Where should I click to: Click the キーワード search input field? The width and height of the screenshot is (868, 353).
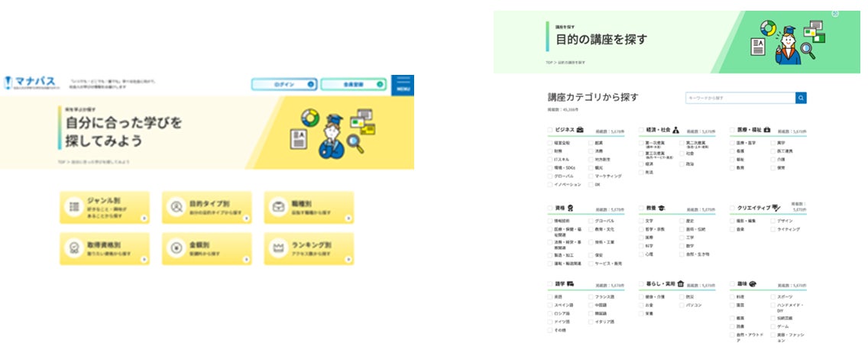(740, 98)
